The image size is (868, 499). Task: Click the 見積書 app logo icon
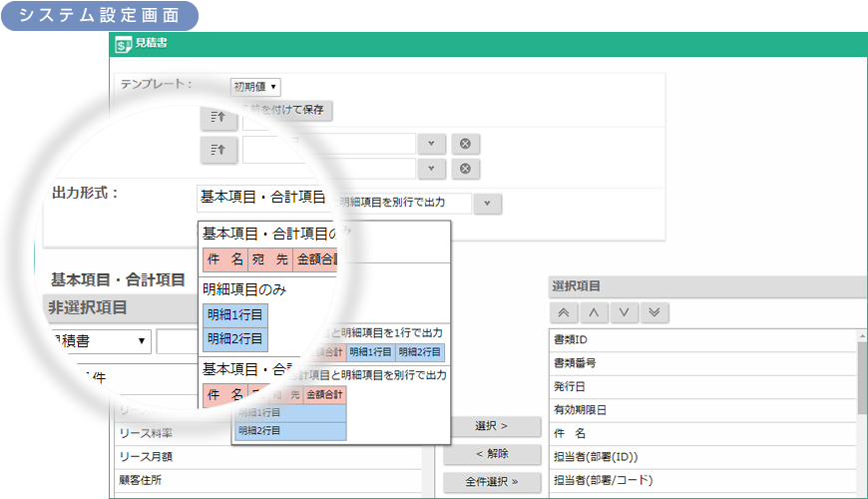(x=124, y=44)
